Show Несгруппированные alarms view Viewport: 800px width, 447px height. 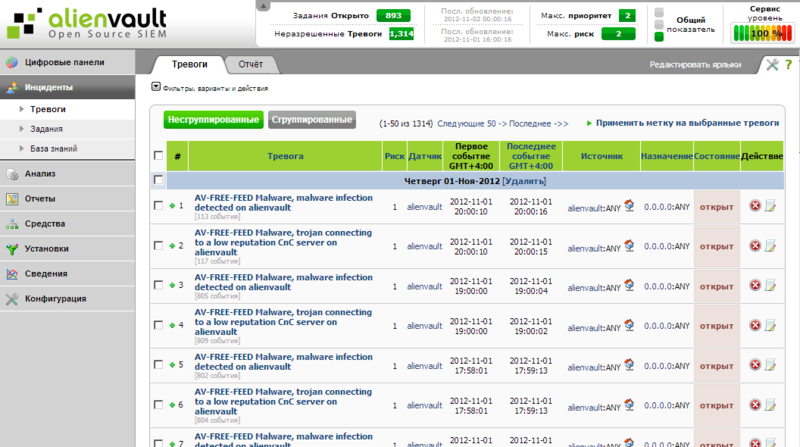[x=213, y=120]
